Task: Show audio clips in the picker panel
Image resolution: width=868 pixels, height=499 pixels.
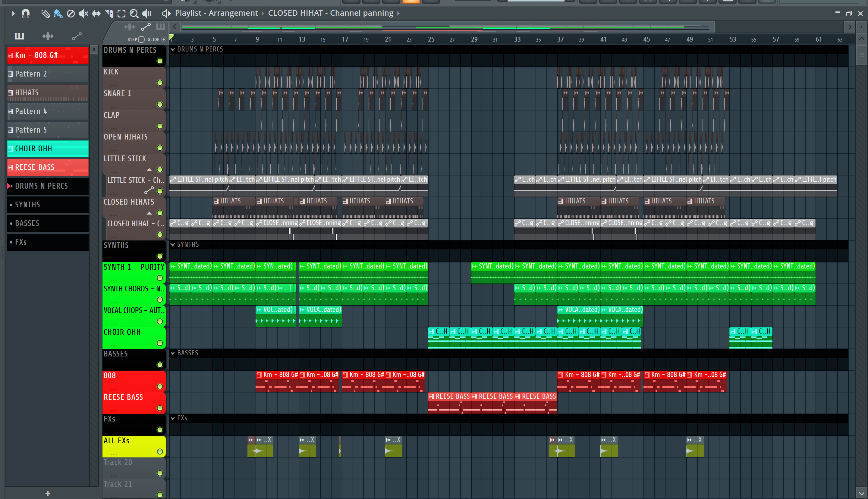Action: (48, 36)
